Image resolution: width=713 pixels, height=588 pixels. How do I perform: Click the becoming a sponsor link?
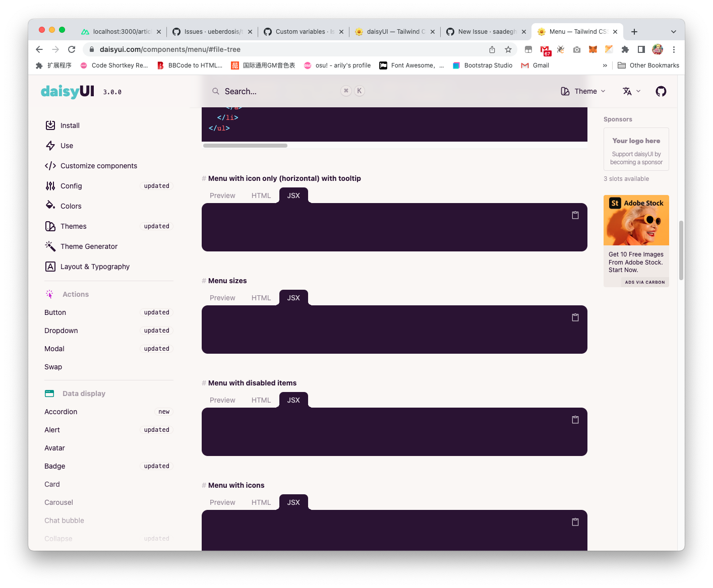[635, 162]
